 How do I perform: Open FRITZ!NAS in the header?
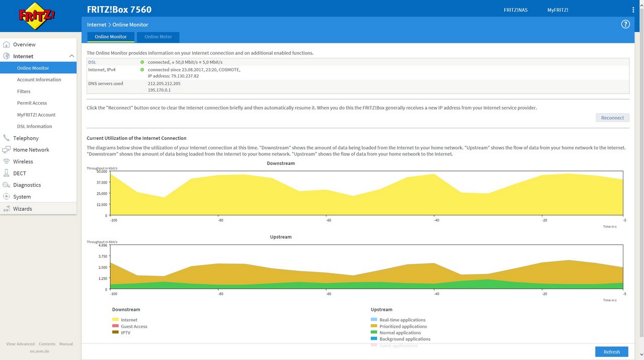tap(516, 10)
